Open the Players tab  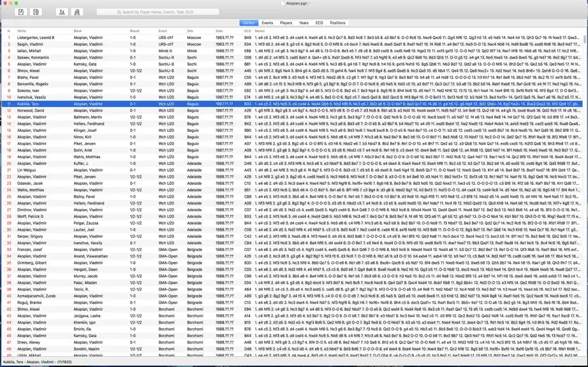[286, 23]
